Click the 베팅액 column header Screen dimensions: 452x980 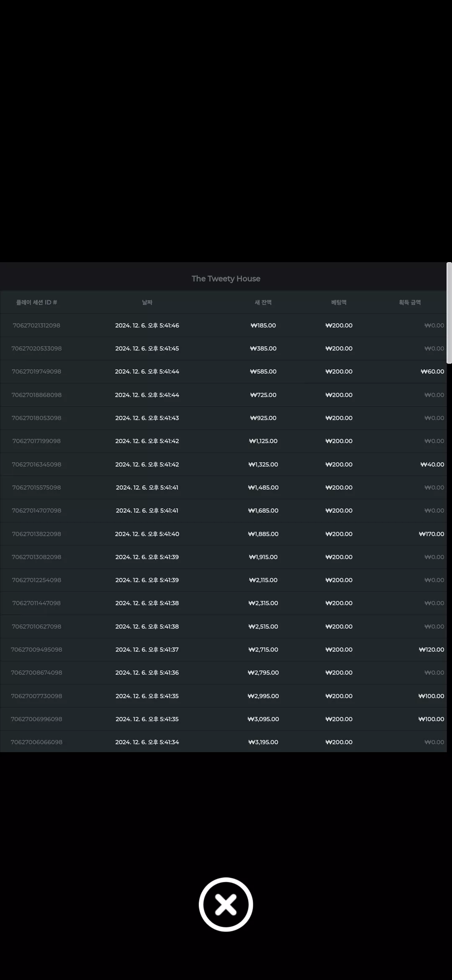click(x=339, y=302)
